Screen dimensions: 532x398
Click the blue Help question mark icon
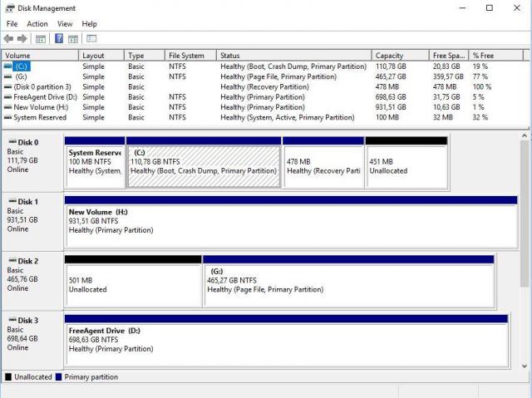point(60,38)
